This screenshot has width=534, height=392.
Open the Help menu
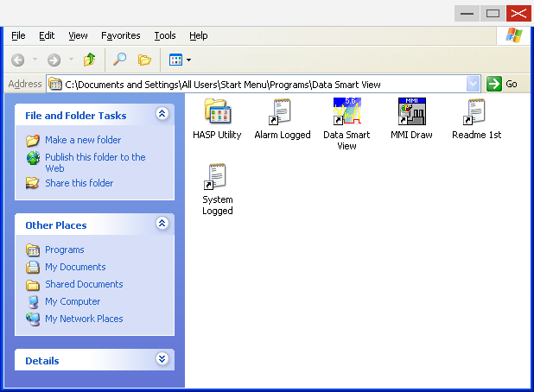[x=199, y=35]
